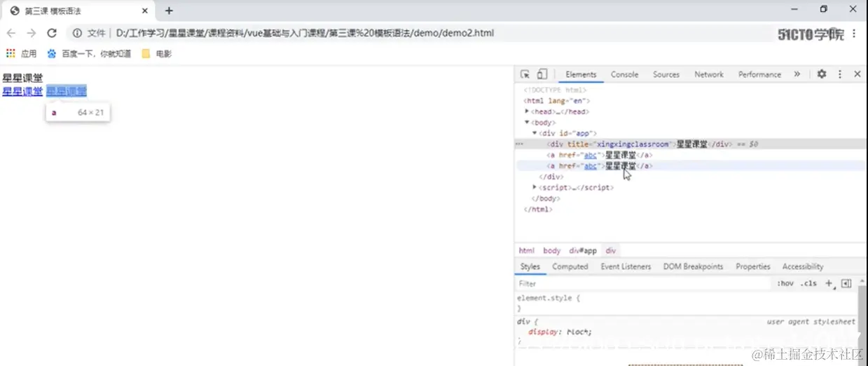868x366 pixels.
Task: Collapse the body element node
Action: [528, 122]
